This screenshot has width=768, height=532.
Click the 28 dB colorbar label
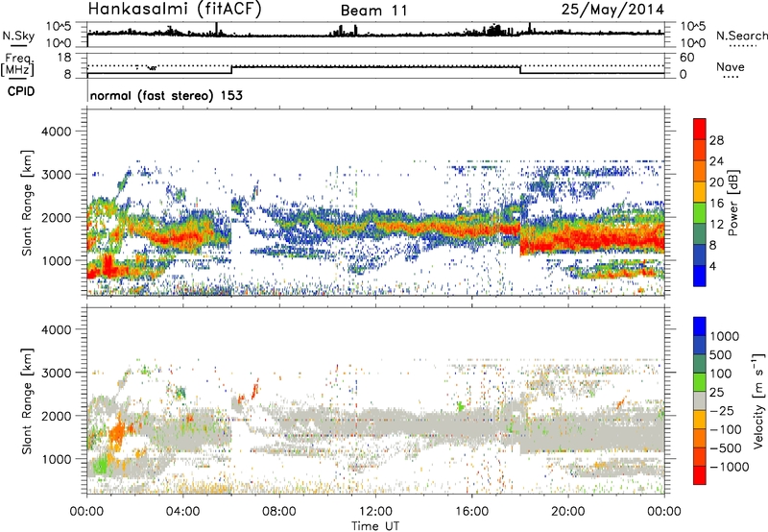pyautogui.click(x=716, y=140)
